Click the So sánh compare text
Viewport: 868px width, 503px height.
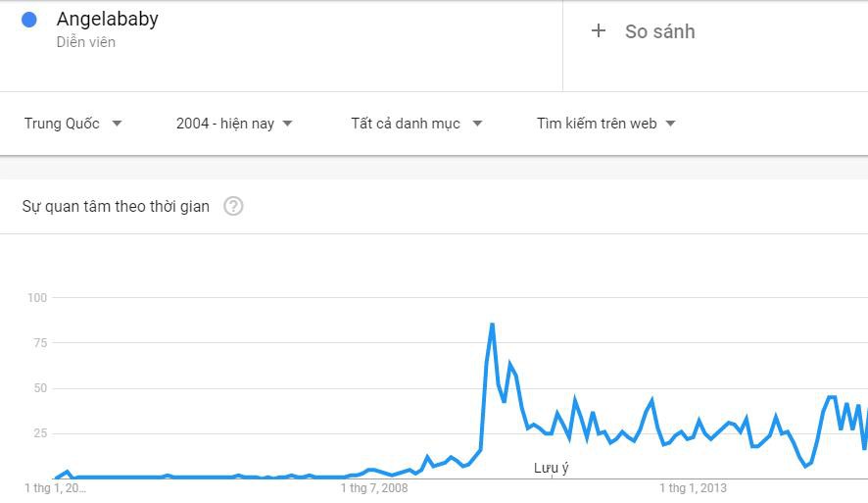point(659,31)
